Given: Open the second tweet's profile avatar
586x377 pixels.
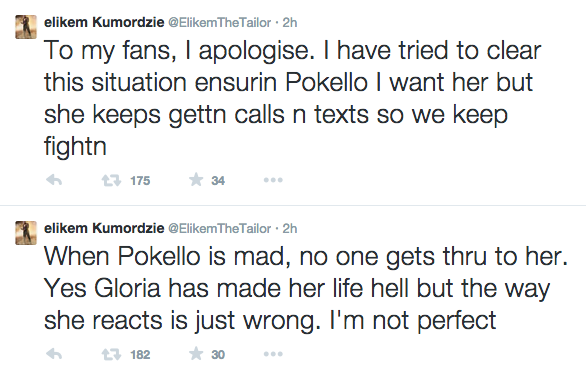Looking at the screenshot, I should [26, 233].
